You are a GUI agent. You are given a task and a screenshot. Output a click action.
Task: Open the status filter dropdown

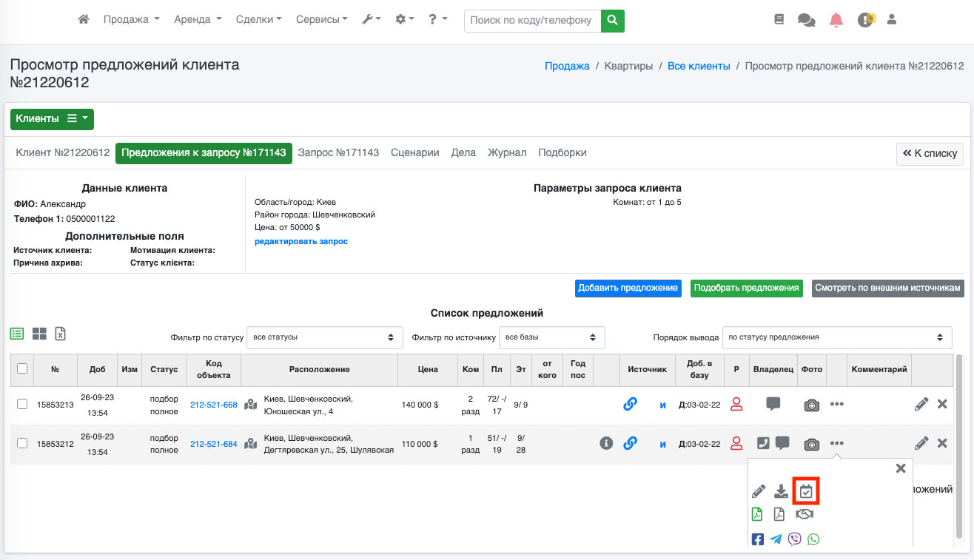click(324, 337)
